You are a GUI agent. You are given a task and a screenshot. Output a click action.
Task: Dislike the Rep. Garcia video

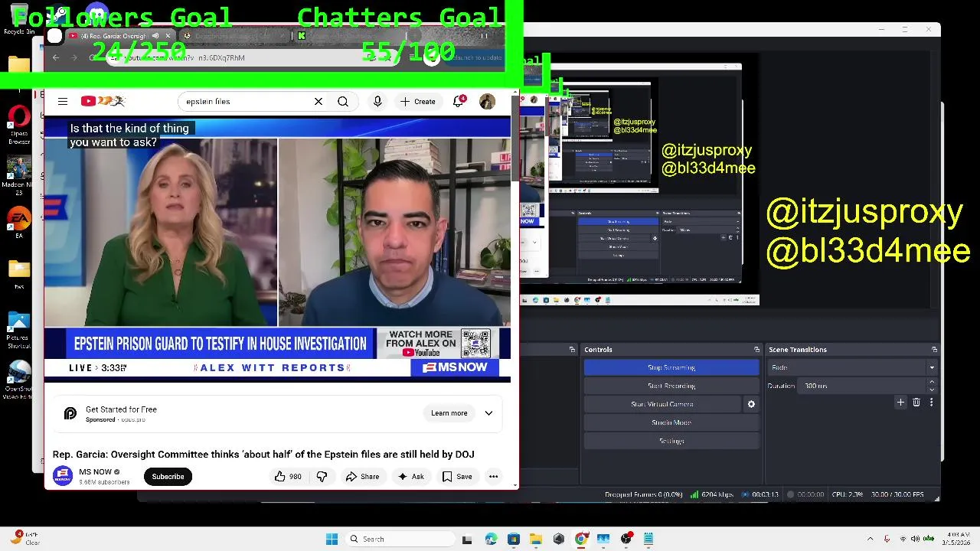(x=322, y=476)
